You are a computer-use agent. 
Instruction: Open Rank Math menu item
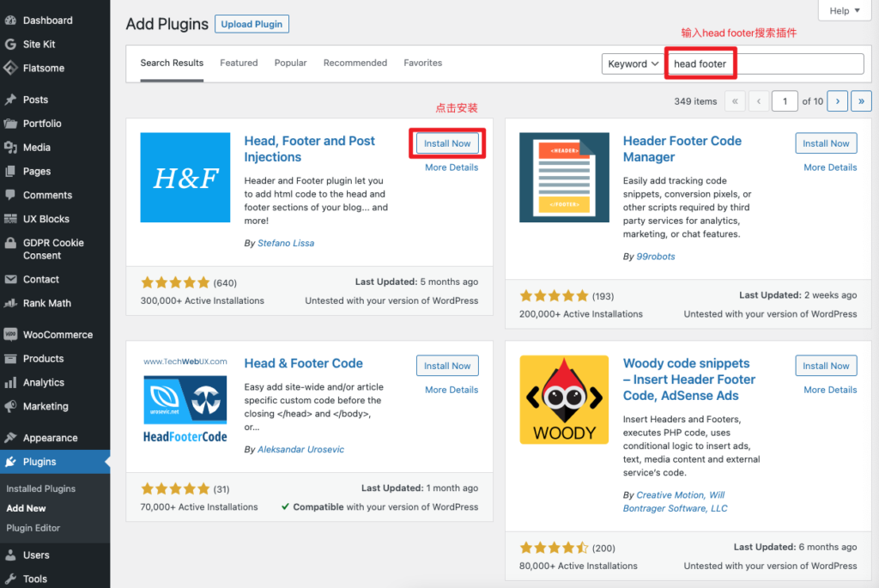click(55, 303)
